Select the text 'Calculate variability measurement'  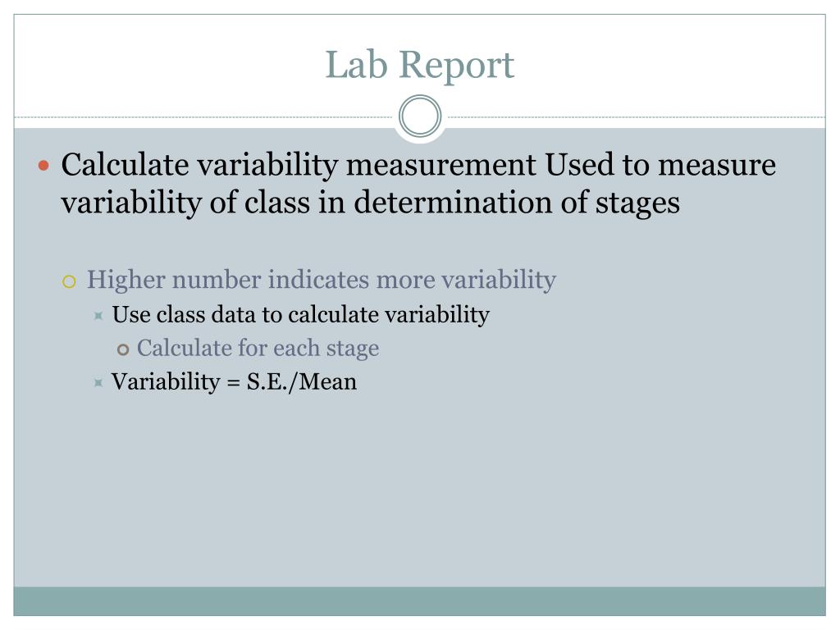(299, 164)
